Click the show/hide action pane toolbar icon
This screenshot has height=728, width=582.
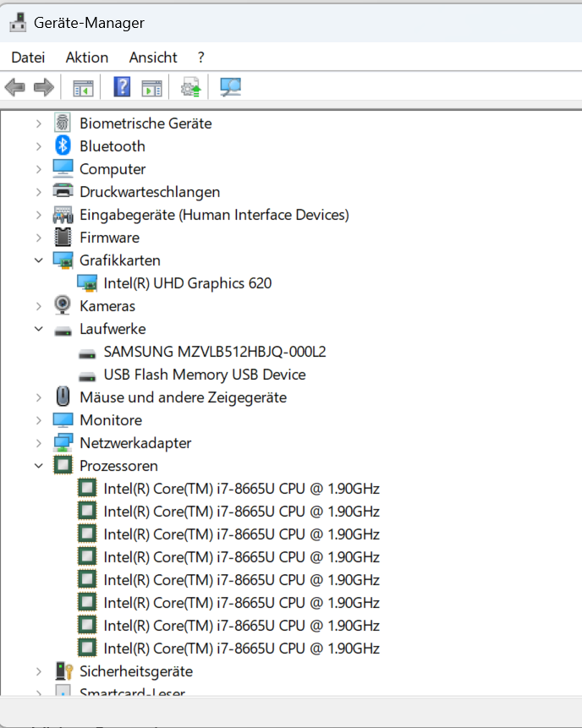(152, 88)
